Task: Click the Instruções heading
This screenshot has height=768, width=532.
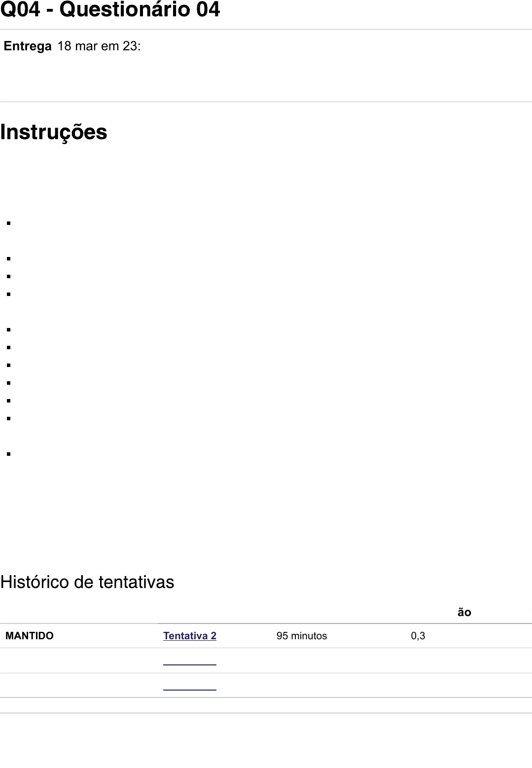Action: point(54,132)
